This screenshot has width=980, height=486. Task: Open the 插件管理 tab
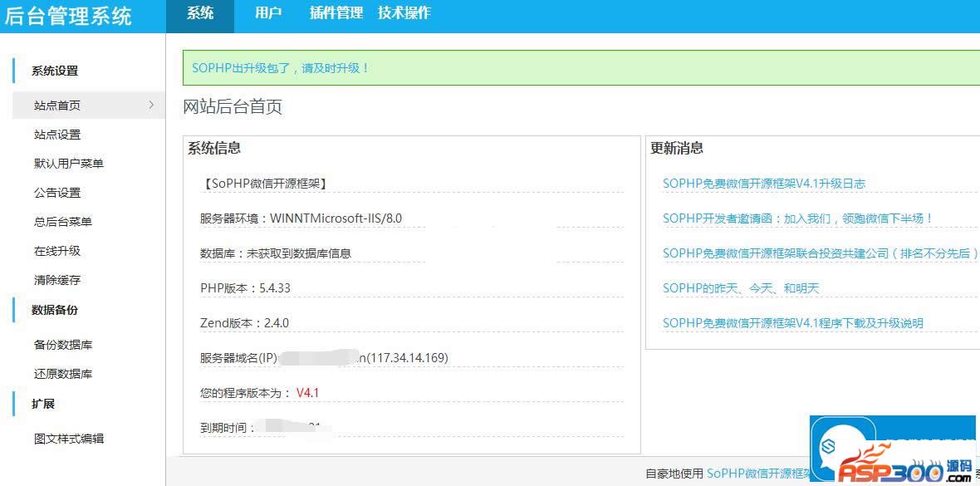coord(336,13)
